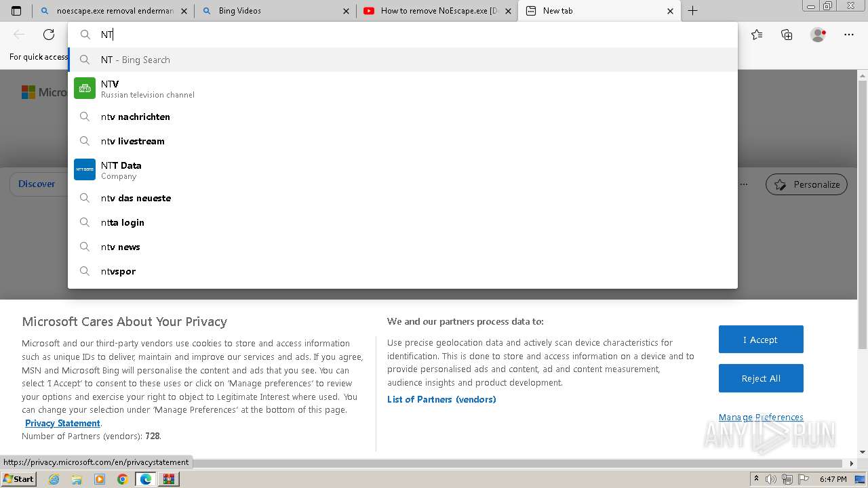The width and height of the screenshot is (868, 488).
Task: Refresh the page
Action: [x=49, y=35]
